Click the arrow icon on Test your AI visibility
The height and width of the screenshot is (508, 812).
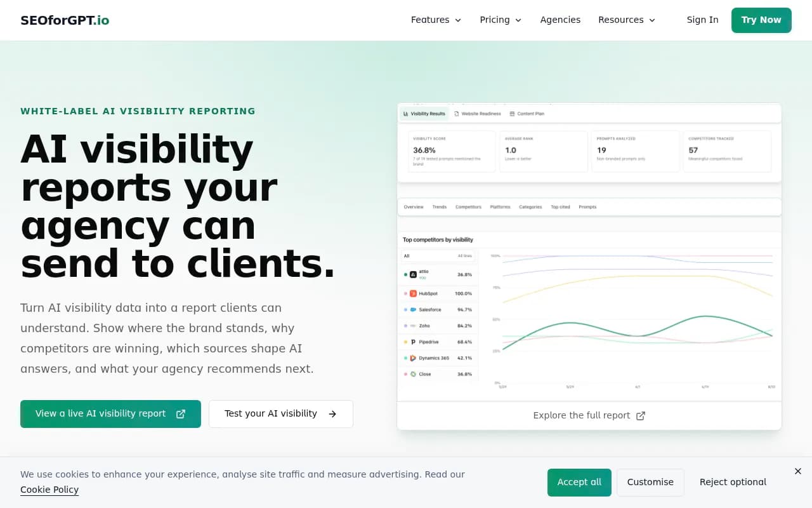pyautogui.click(x=332, y=414)
